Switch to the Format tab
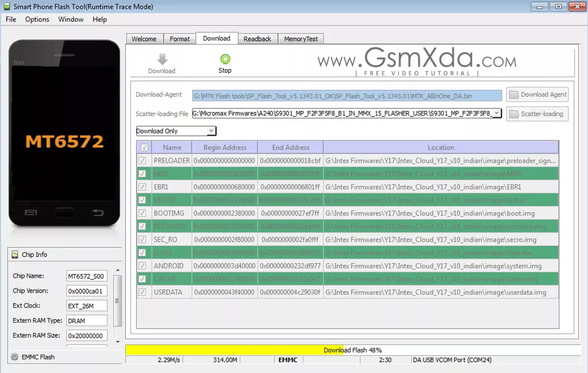This screenshot has width=588, height=373. pyautogui.click(x=180, y=39)
